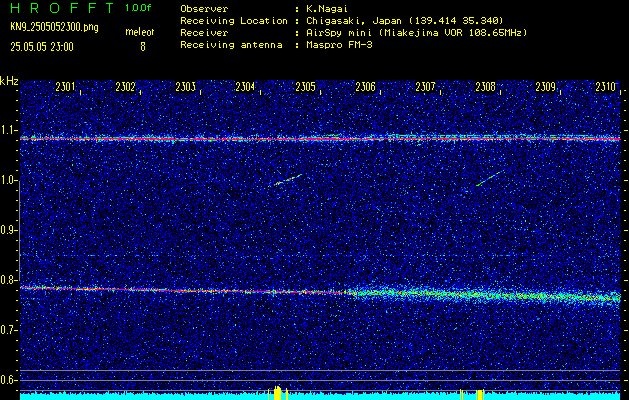Click the diffuse green signal band after 2306

pyautogui.click(x=485, y=296)
